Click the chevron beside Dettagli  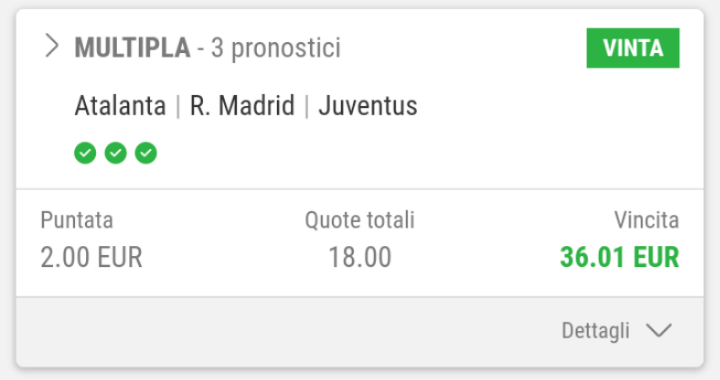(658, 330)
